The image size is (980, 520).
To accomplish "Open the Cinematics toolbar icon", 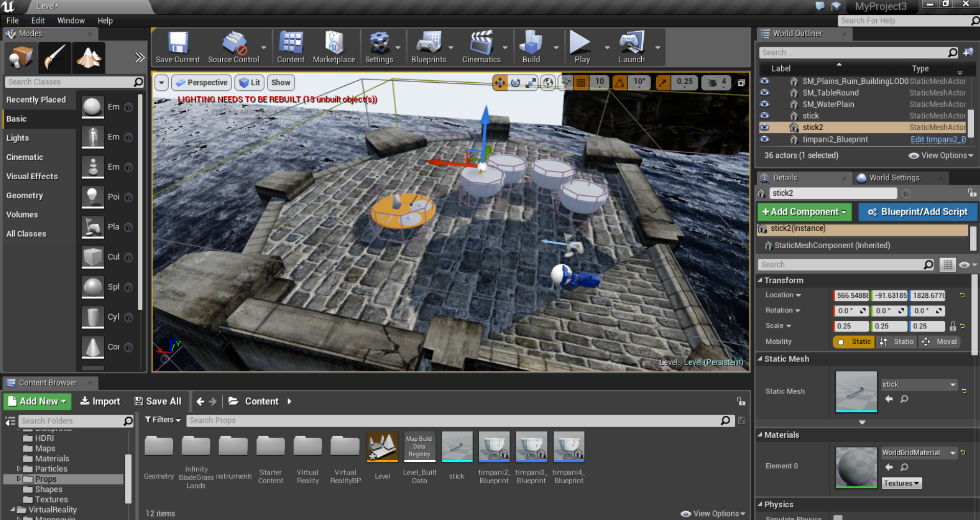I will (x=481, y=47).
